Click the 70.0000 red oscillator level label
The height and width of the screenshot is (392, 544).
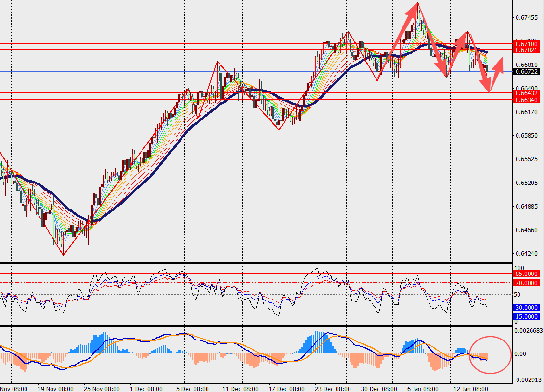coord(526,283)
